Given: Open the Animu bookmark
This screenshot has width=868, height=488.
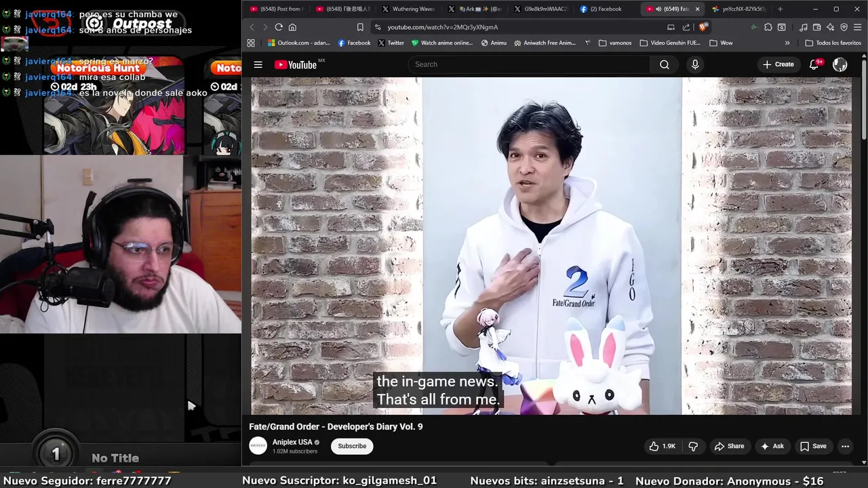Looking at the screenshot, I should (x=494, y=43).
